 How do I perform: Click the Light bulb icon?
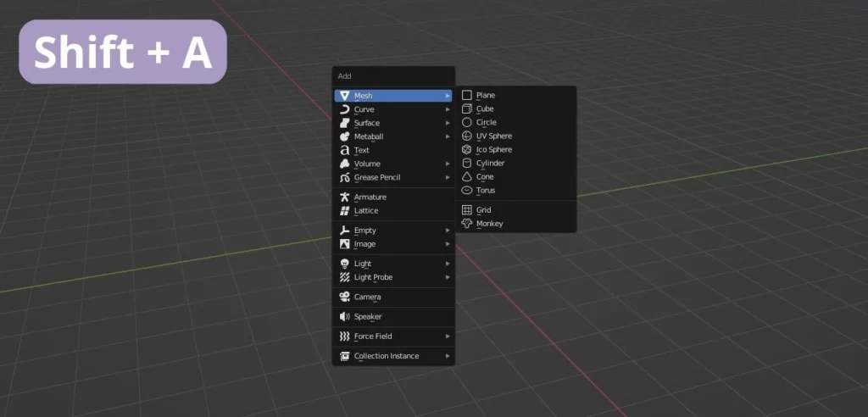[x=345, y=264]
